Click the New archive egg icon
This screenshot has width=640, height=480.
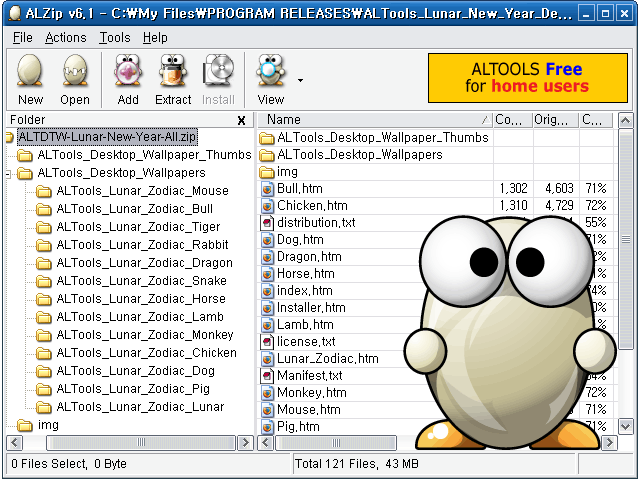tap(30, 71)
